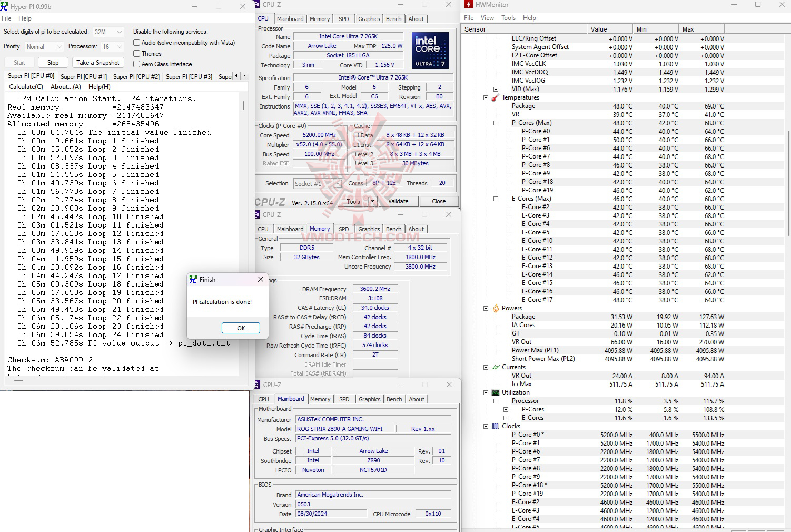Viewport: 791px width, 532px height.
Task: Expand the VID (Max) node
Action: click(x=496, y=89)
